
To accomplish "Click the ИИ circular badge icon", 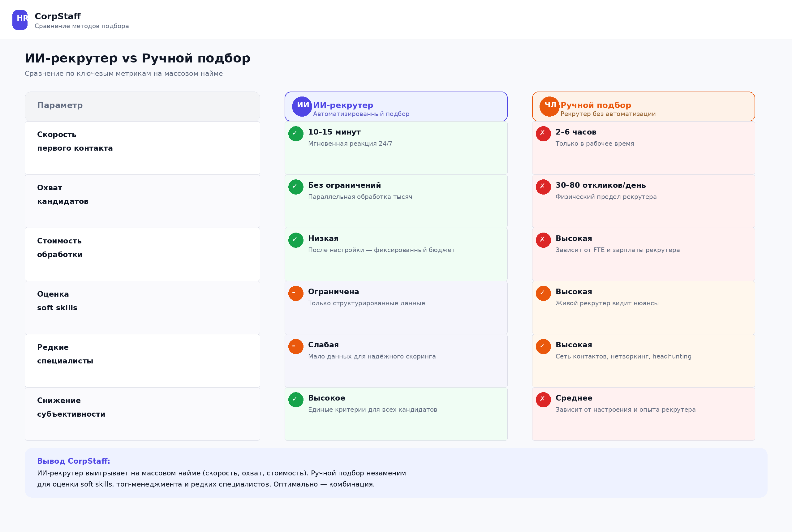I will click(x=302, y=106).
